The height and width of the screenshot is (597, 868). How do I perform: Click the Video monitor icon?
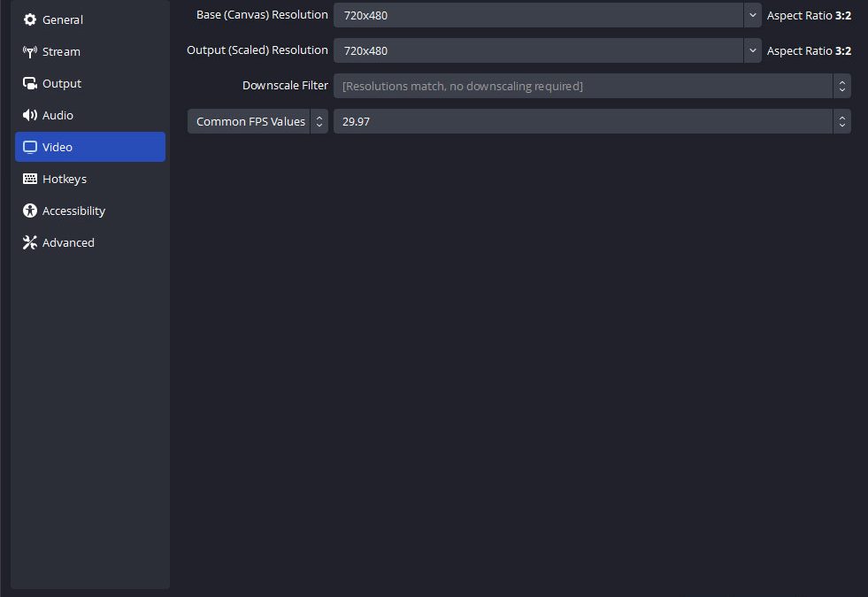coord(30,147)
